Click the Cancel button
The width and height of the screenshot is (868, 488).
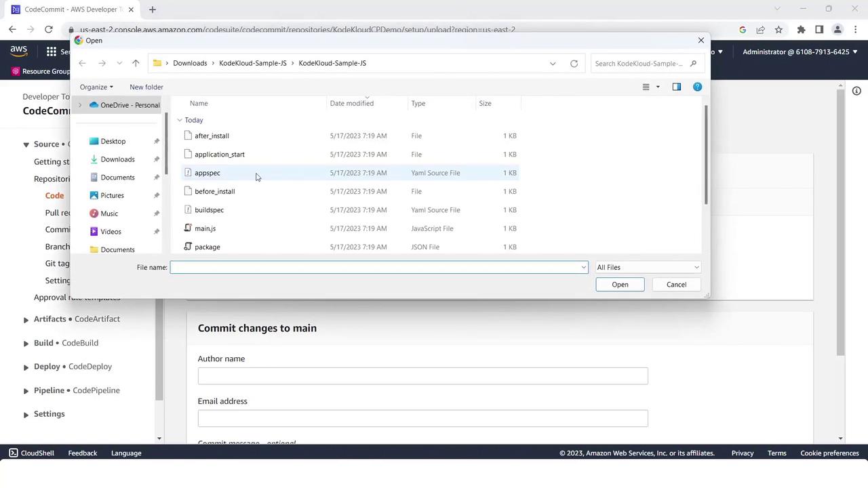[676, 285]
